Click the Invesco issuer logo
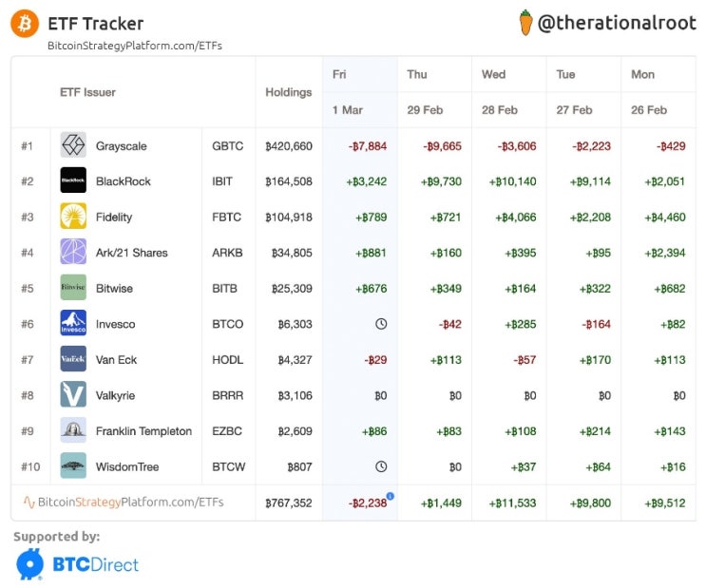The width and height of the screenshot is (706, 588). (x=73, y=323)
